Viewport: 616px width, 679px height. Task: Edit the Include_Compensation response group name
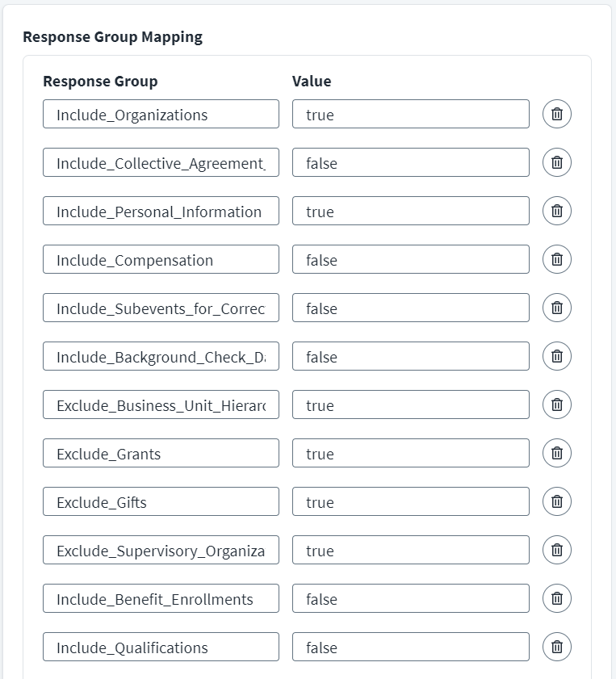[x=161, y=259]
